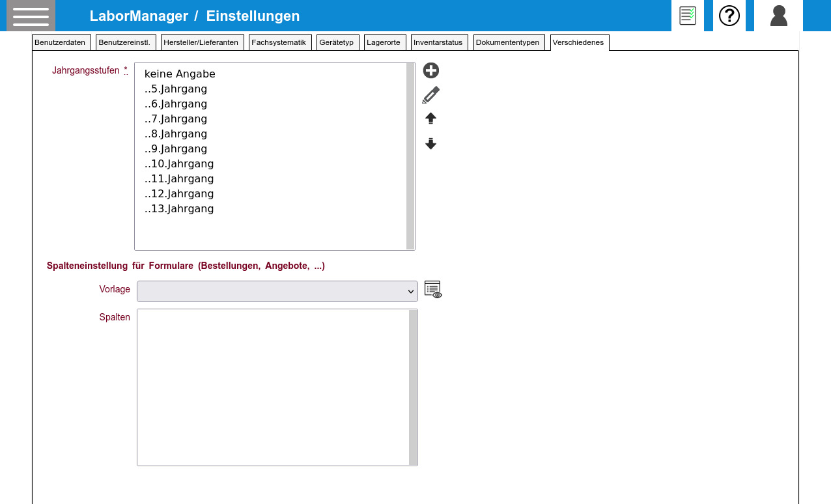Select '..9.Jahrgang' list entry
The height and width of the screenshot is (504, 831).
[270, 149]
